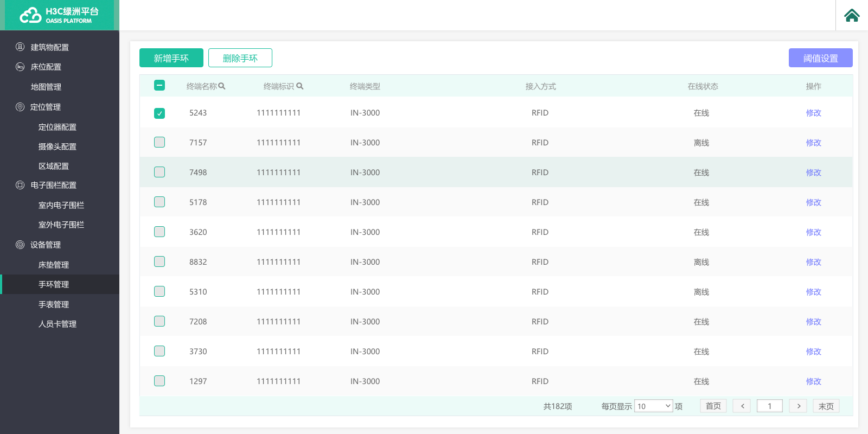Click 修改 link for row 5243
Screen dimensions: 868x434
point(814,113)
